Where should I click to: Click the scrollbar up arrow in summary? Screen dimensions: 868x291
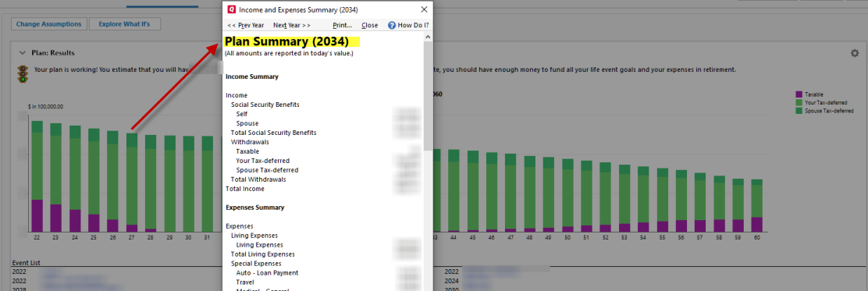[429, 37]
